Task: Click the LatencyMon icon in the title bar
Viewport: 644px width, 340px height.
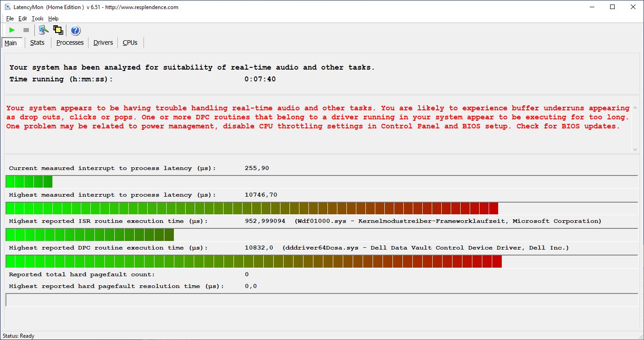Action: (7, 7)
